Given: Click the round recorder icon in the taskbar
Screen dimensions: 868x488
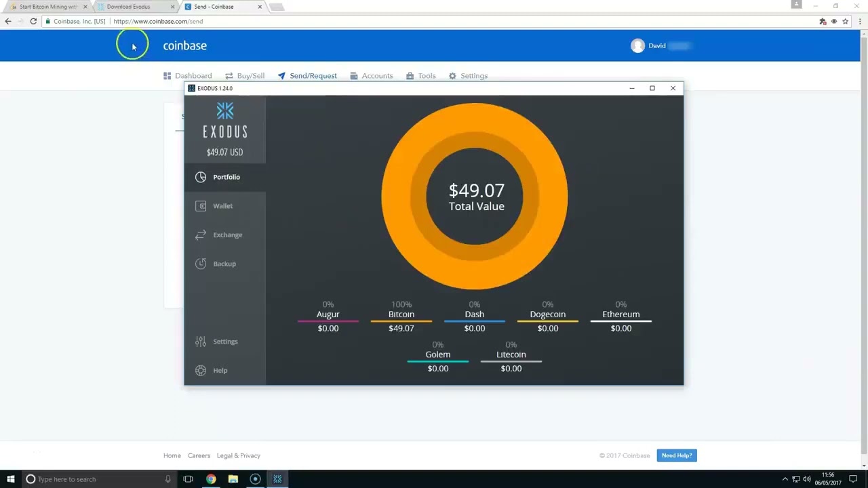Looking at the screenshot, I should [255, 479].
